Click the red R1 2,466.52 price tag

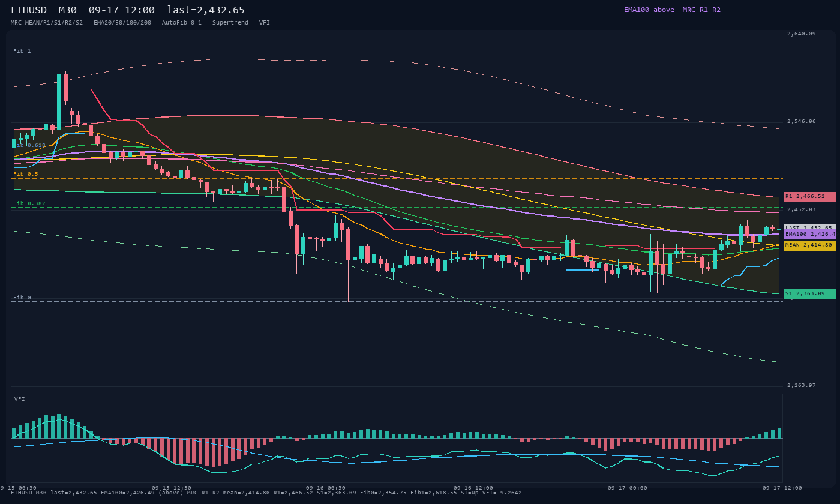809,197
